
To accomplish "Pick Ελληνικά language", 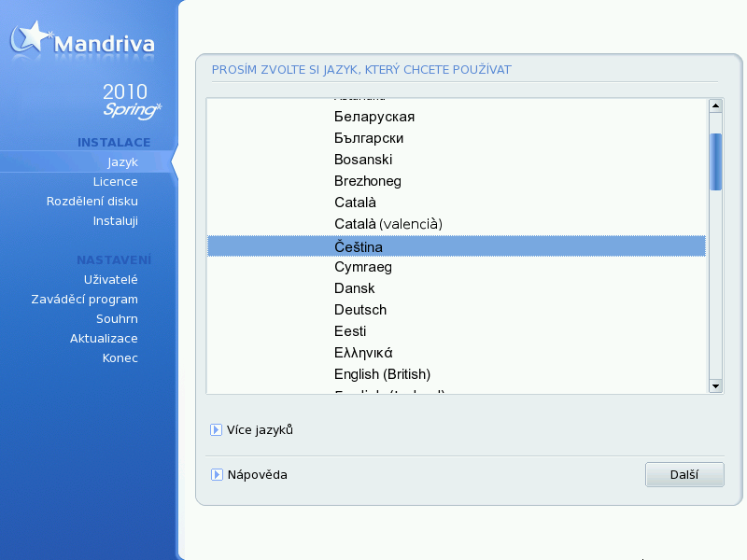I will tap(363, 353).
